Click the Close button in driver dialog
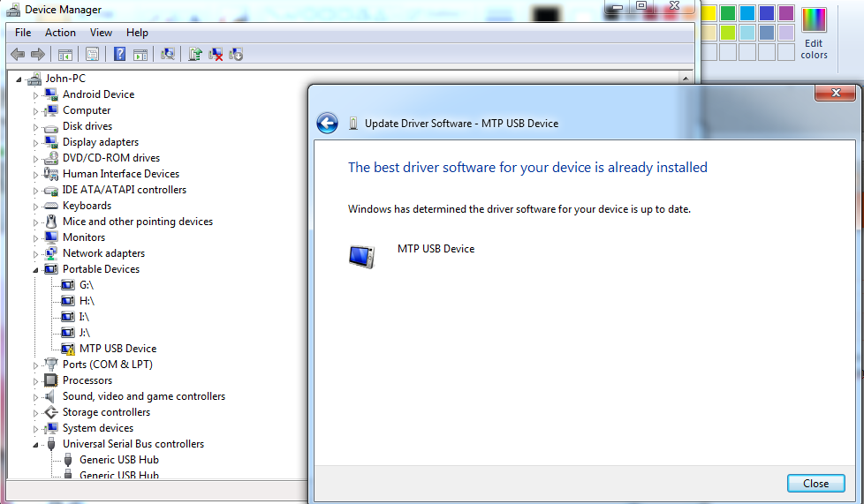Viewport: 864px width, 504px height. (x=815, y=483)
